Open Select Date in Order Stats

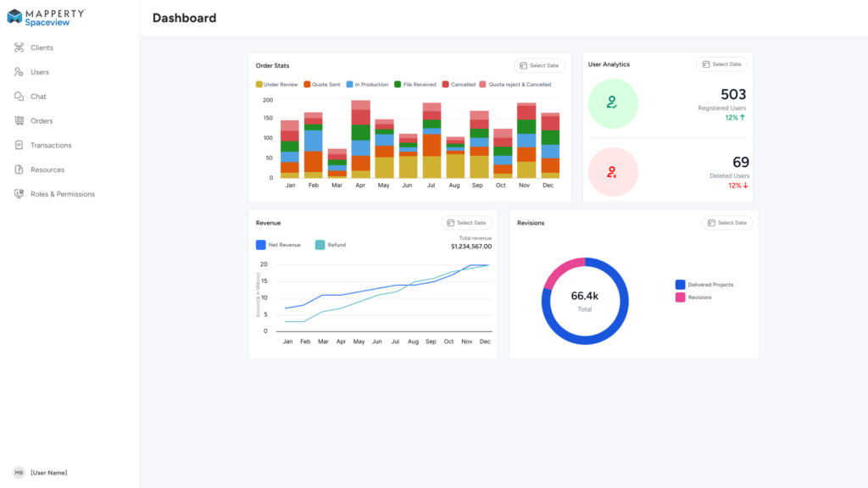(539, 65)
